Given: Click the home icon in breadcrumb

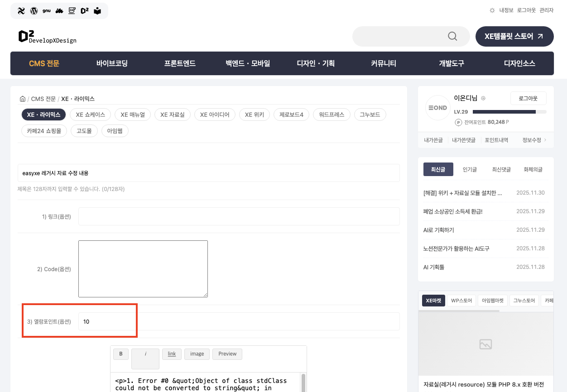Looking at the screenshot, I should pos(22,99).
